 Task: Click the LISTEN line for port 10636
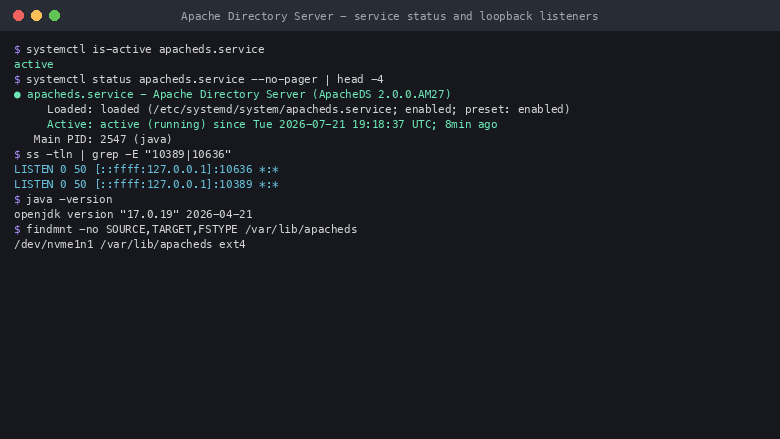[x=146, y=170]
